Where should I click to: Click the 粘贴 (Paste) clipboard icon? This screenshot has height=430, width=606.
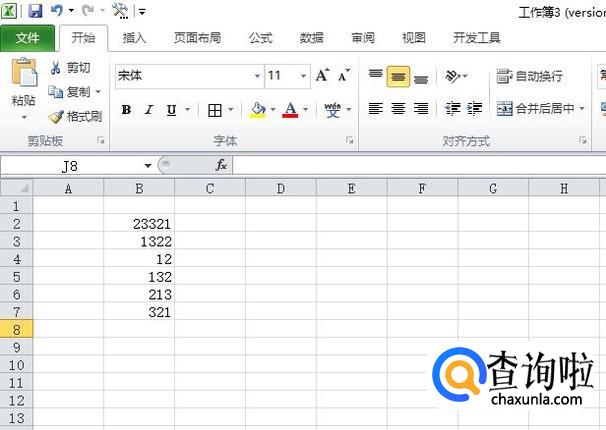[24, 73]
